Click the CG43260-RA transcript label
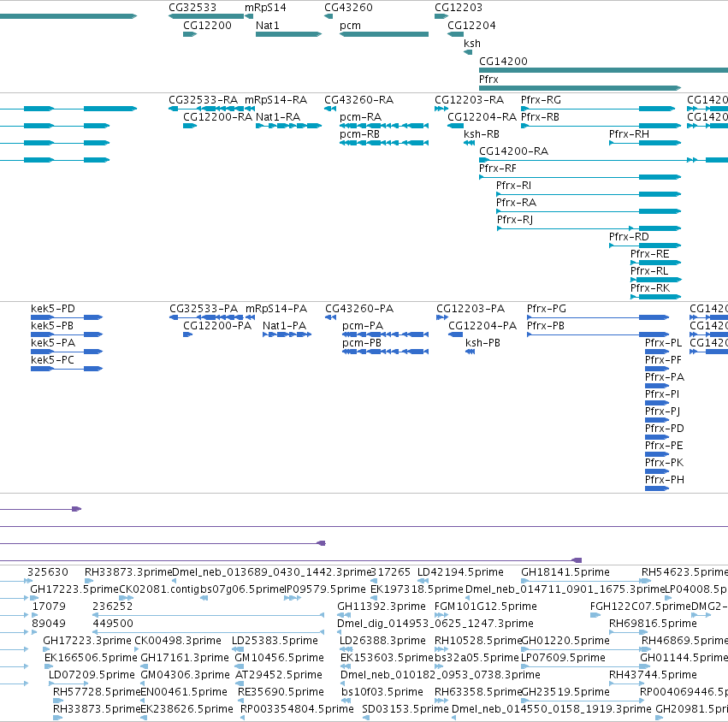The height and width of the screenshot is (722, 728). [x=358, y=100]
